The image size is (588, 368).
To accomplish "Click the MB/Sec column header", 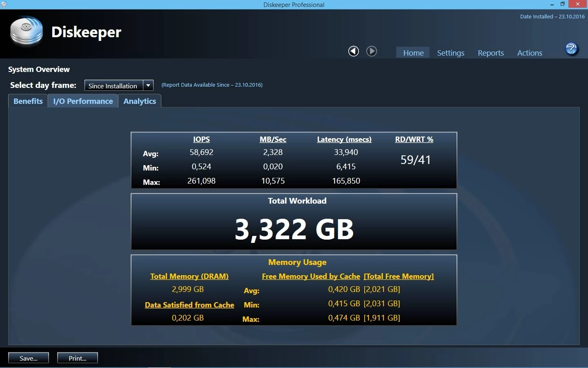I will pos(273,139).
